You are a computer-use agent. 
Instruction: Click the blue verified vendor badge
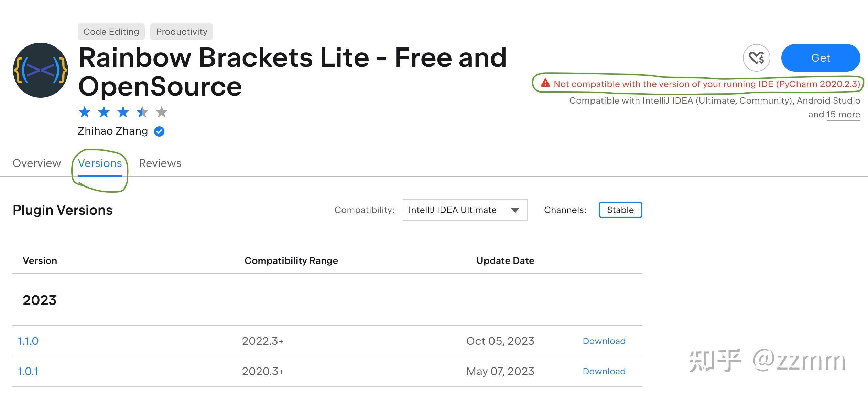[x=159, y=131]
